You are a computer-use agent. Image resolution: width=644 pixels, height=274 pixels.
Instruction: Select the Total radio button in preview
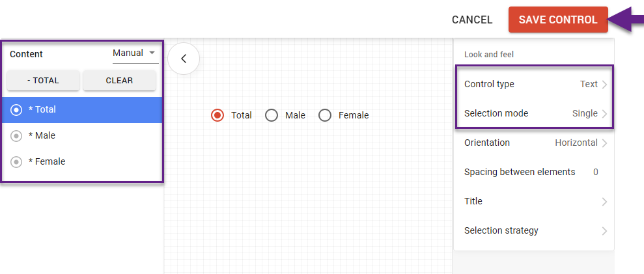tap(217, 115)
